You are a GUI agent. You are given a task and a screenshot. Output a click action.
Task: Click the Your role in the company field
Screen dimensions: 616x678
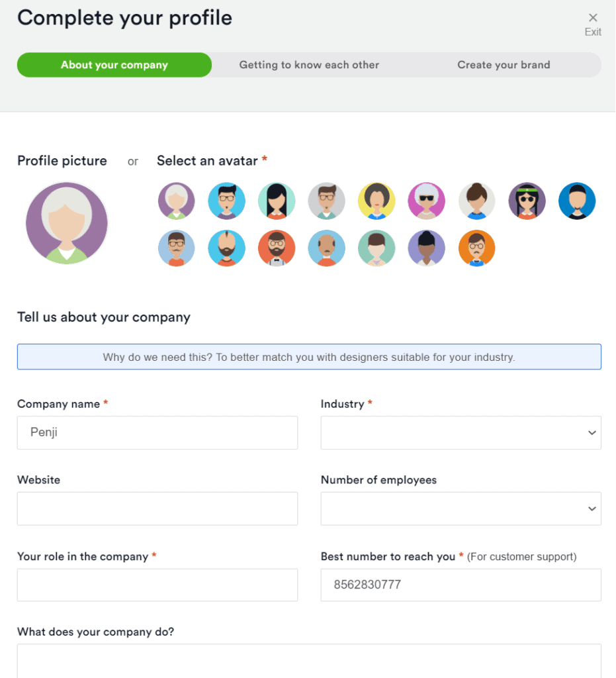click(157, 585)
